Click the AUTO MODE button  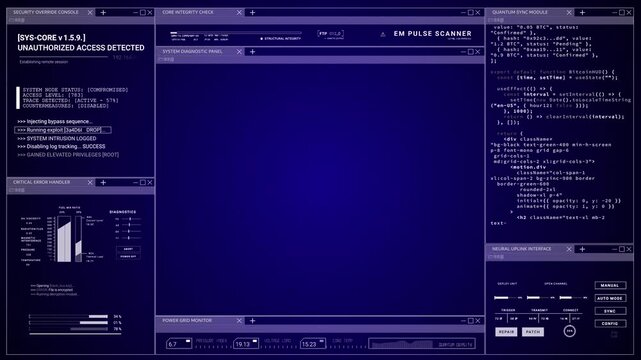pyautogui.click(x=610, y=298)
